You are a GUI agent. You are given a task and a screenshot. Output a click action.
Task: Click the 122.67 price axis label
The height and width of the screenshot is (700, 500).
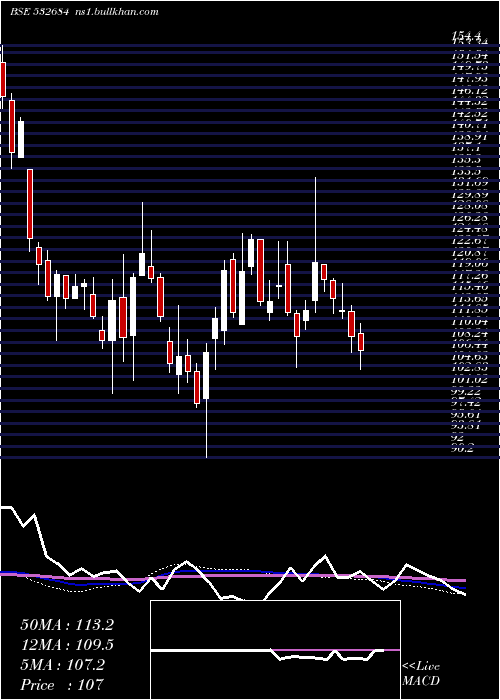[468, 241]
